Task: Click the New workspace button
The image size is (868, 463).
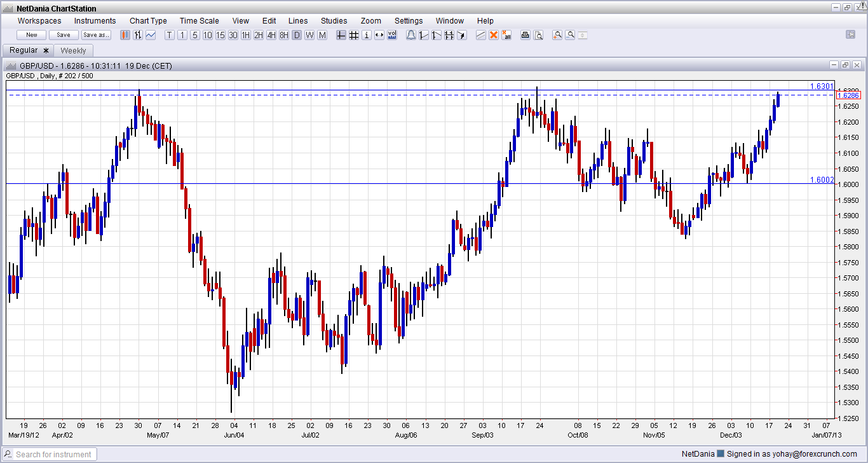Action: point(32,35)
